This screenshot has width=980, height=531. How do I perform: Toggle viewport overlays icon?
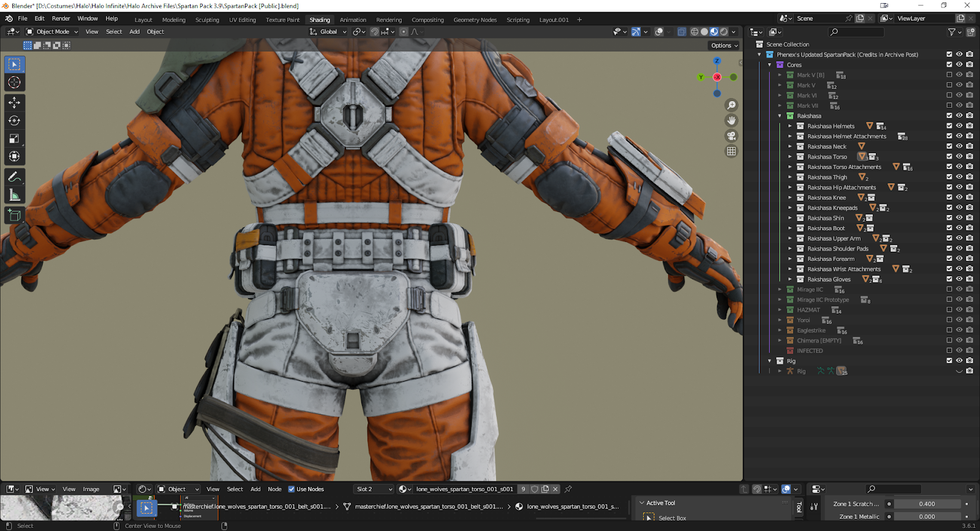[x=659, y=32]
